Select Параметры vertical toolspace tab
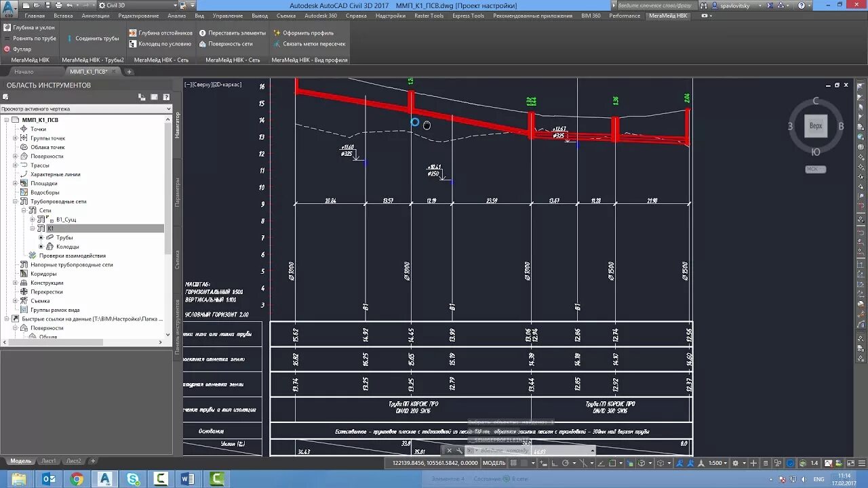The image size is (868, 488). click(x=178, y=193)
